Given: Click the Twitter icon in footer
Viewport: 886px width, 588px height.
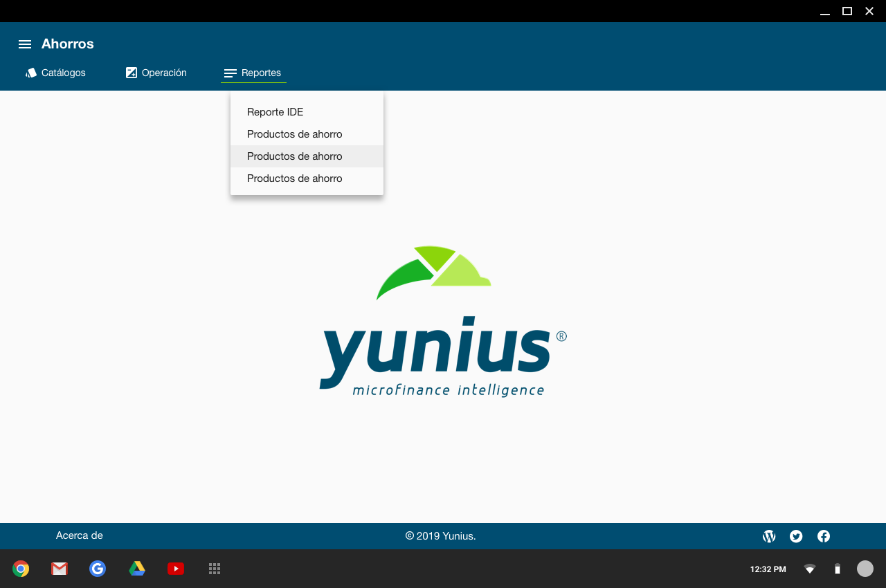Looking at the screenshot, I should point(796,536).
